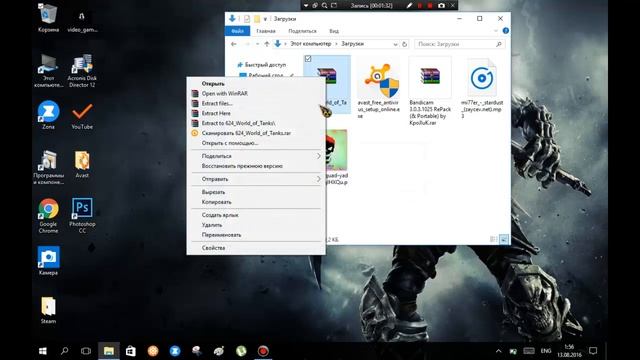The image size is (640, 360).
Task: Click the pencil draw icon in recorder bar
Action: tap(409, 5)
